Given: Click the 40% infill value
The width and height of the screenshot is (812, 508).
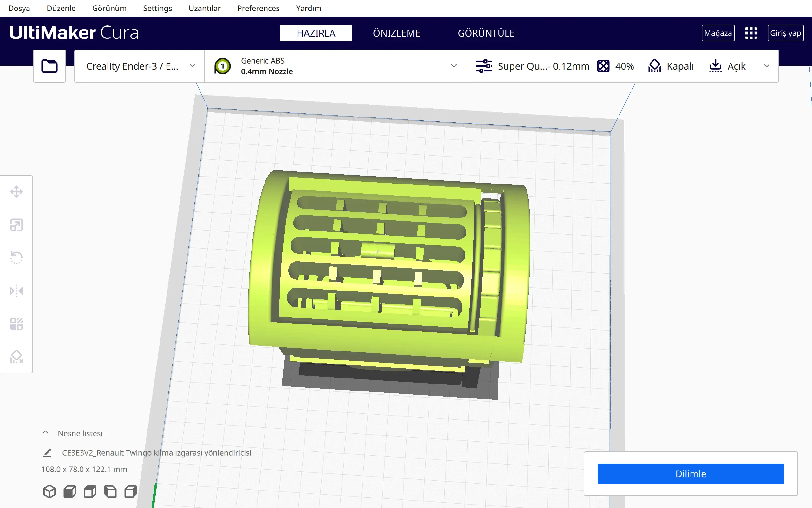Looking at the screenshot, I should pos(625,66).
